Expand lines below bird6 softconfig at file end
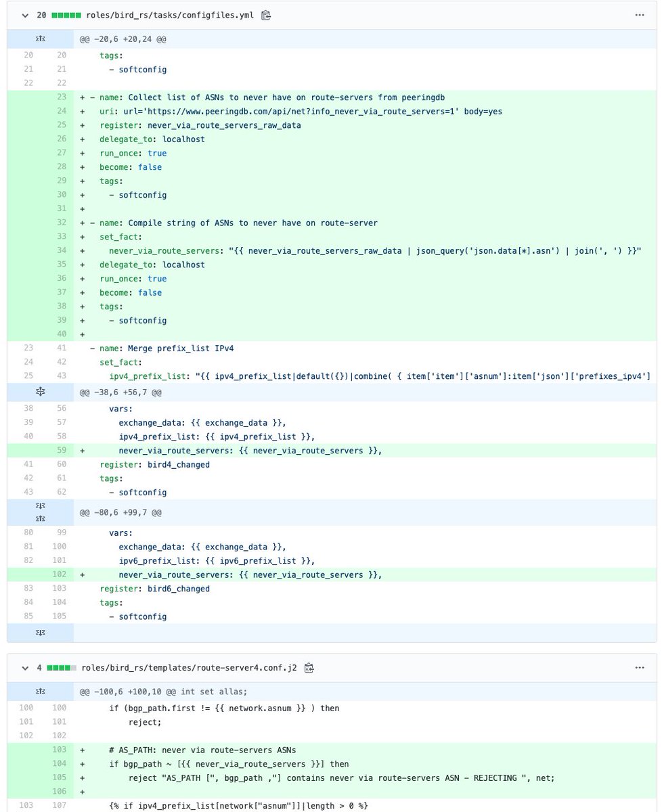This screenshot has width=662, height=812. coord(40,633)
